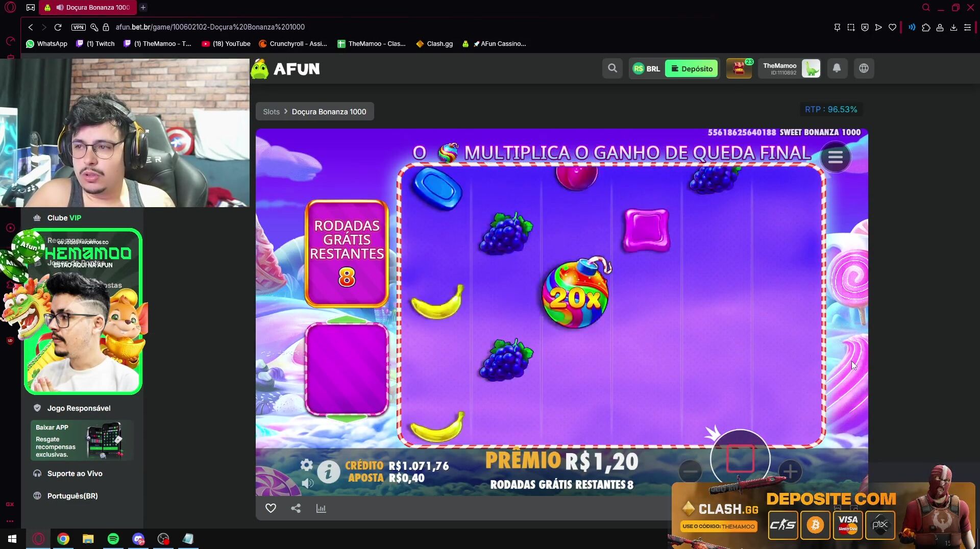The width and height of the screenshot is (980, 549).
Task: Click the browser heart bookmark icon
Action: tap(892, 28)
